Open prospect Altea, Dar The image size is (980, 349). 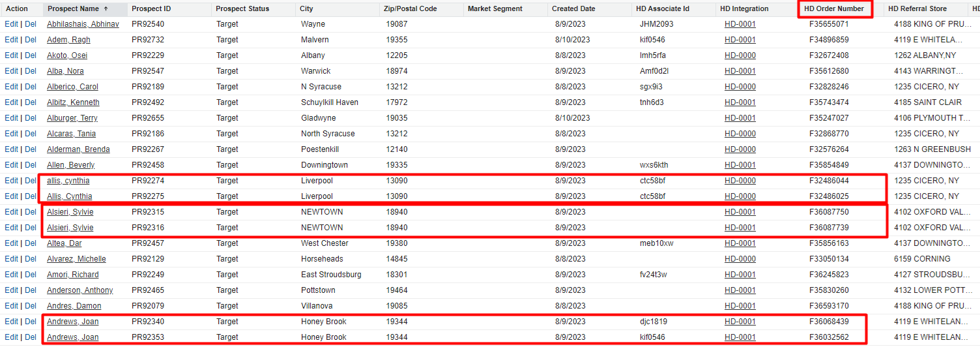tap(65, 243)
